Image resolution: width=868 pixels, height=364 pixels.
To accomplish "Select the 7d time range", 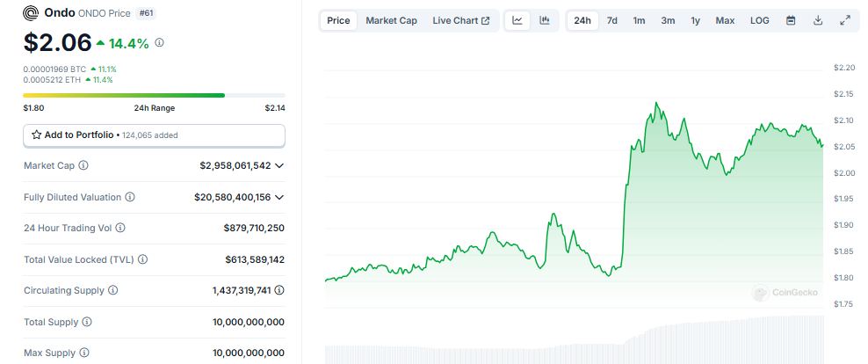I will [611, 20].
